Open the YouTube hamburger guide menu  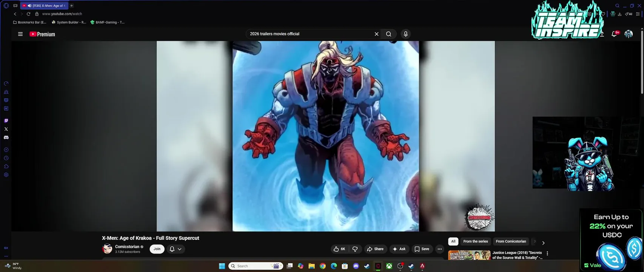click(20, 34)
